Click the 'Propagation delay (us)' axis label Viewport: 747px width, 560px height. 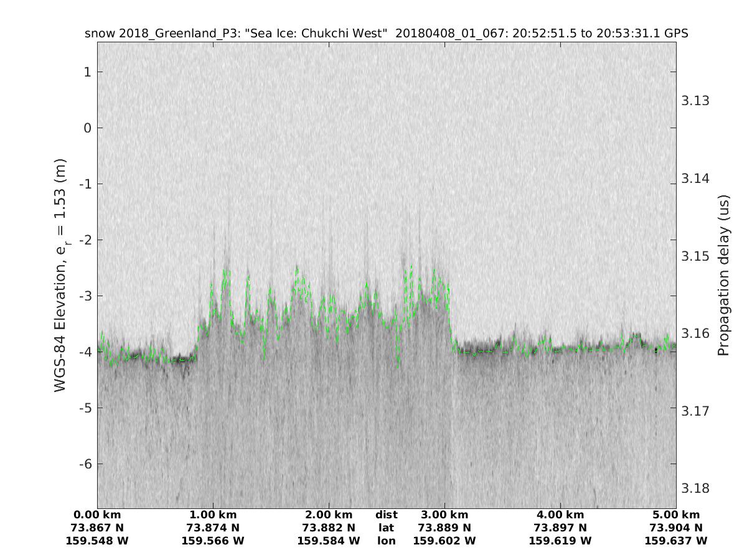[x=723, y=274]
